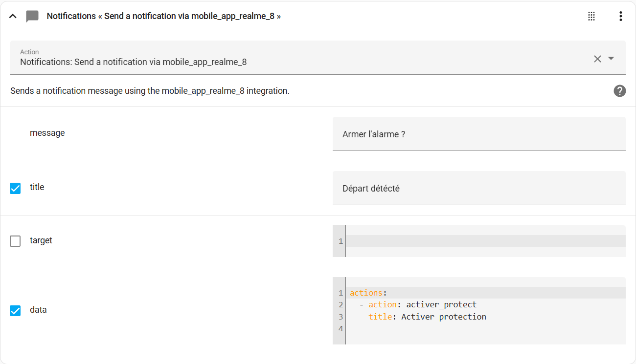Uncheck the title checkbox
Viewport: 636px width, 364px height.
tap(15, 188)
